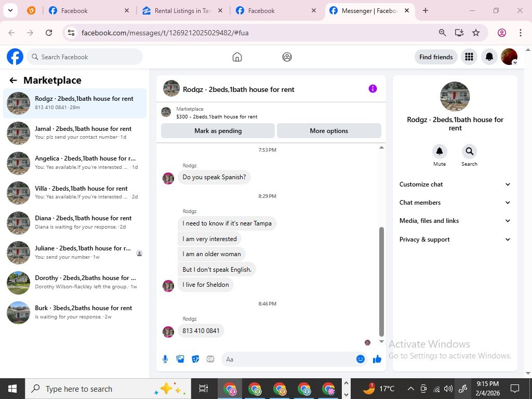Image resolution: width=532 pixels, height=399 pixels.
Task: Expand Privacy & support section
Action: [455, 239]
